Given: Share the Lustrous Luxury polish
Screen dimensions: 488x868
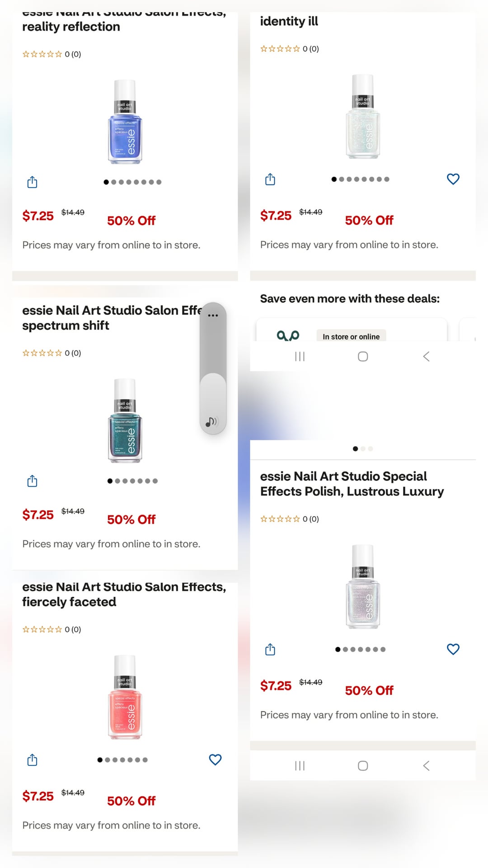Looking at the screenshot, I should pos(270,650).
